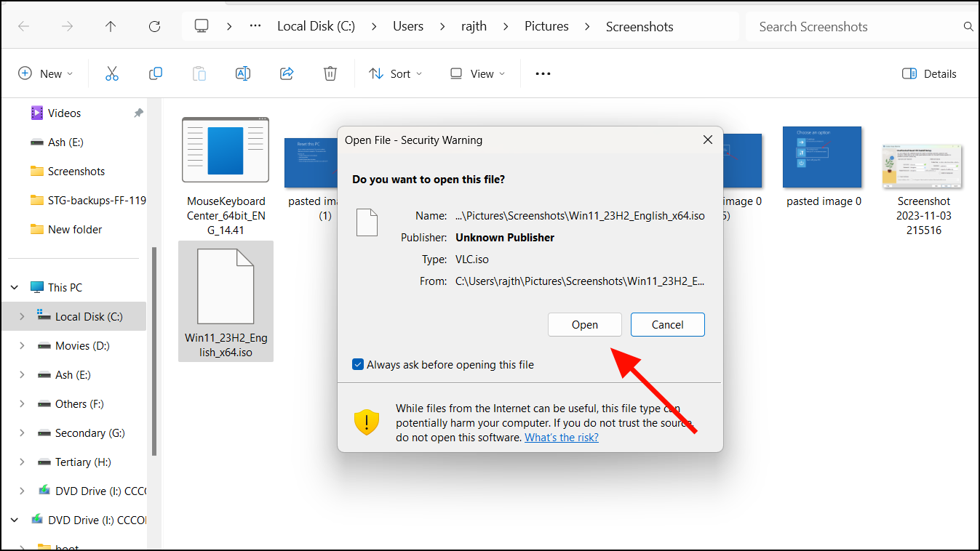Expand Secondary (G:) tree node
This screenshot has height=551, width=980.
point(22,433)
